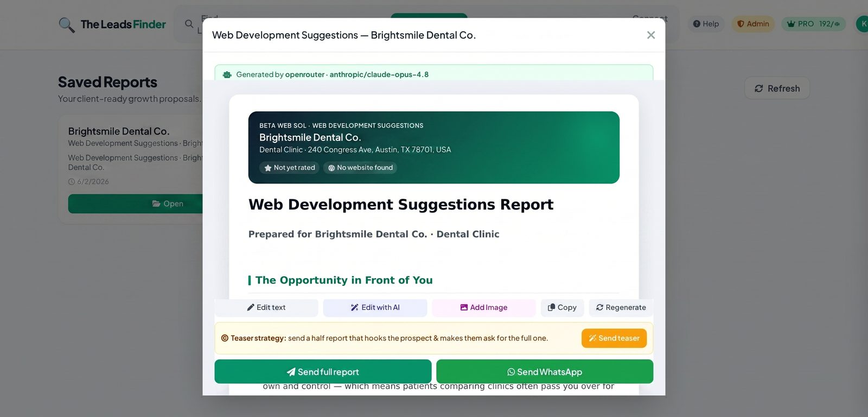
Task: Send report via WhatsApp
Action: (545, 372)
